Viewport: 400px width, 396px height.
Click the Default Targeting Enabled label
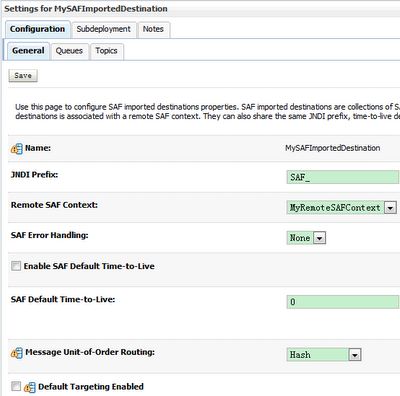91,387
